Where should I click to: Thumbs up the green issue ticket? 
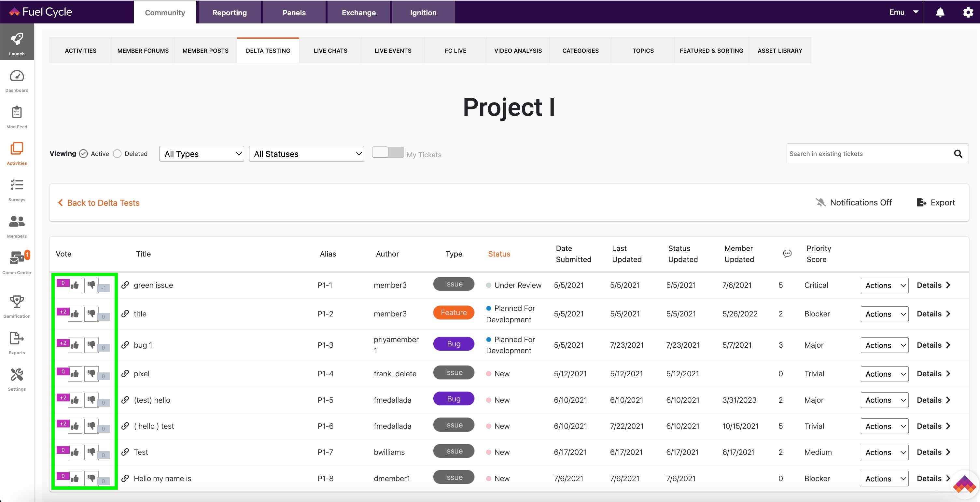point(75,285)
